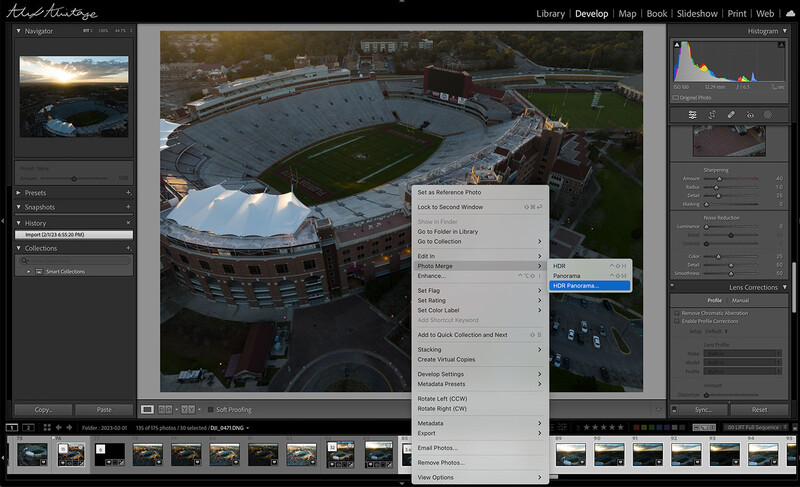
Task: Toggle the Lens Corrections panel switch
Action: (x=672, y=287)
